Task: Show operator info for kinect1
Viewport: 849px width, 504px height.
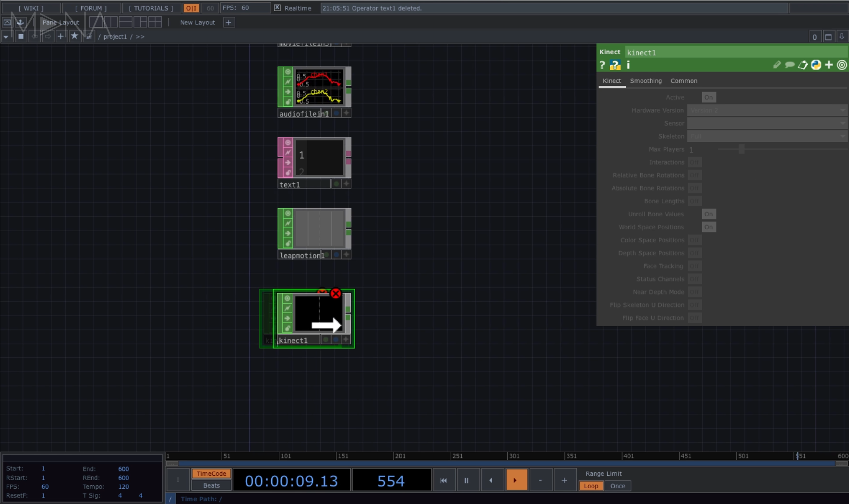Action: tap(628, 65)
